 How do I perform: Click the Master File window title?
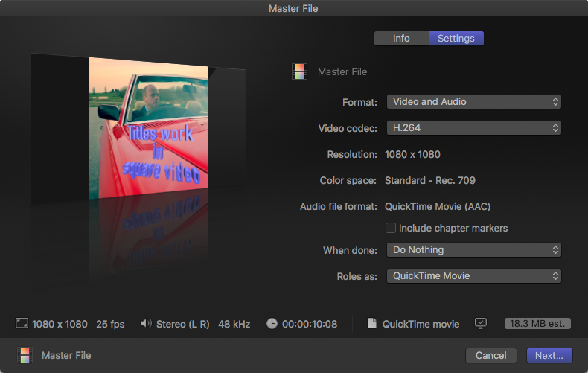pos(293,8)
